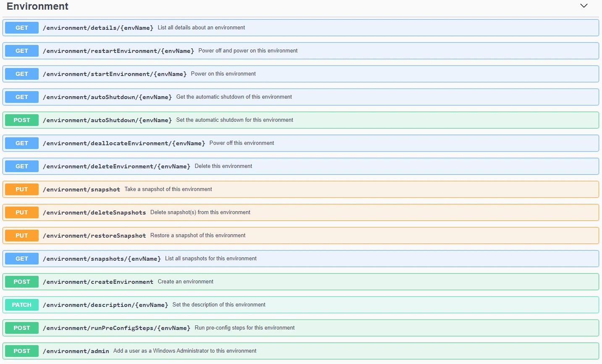Open the runPreConfigSteps endpoint path
The image size is (602, 364).
click(116, 328)
